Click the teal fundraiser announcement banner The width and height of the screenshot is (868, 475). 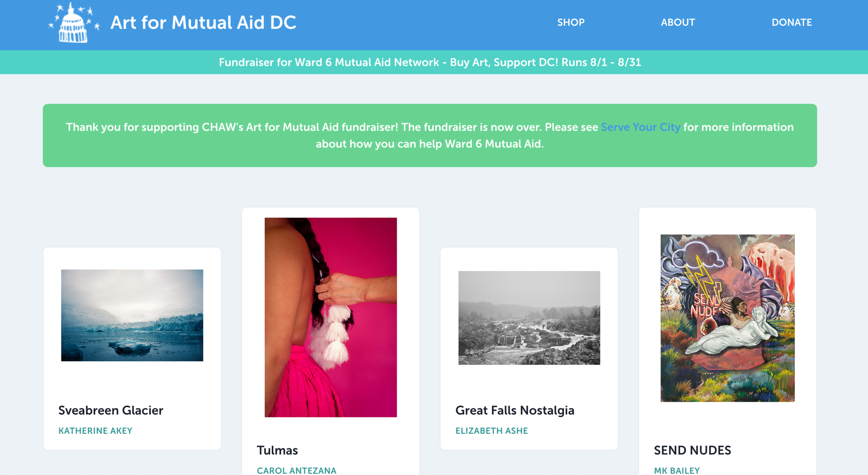(x=430, y=62)
